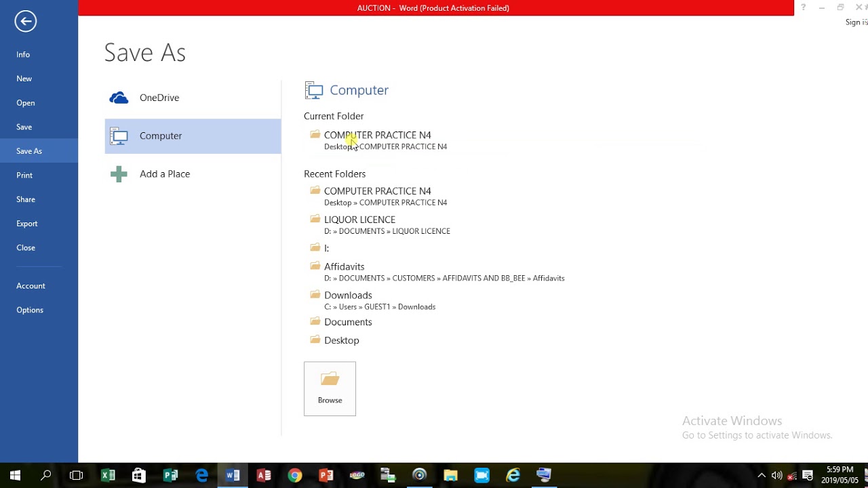
Task: Open the Info page
Action: coord(23,54)
